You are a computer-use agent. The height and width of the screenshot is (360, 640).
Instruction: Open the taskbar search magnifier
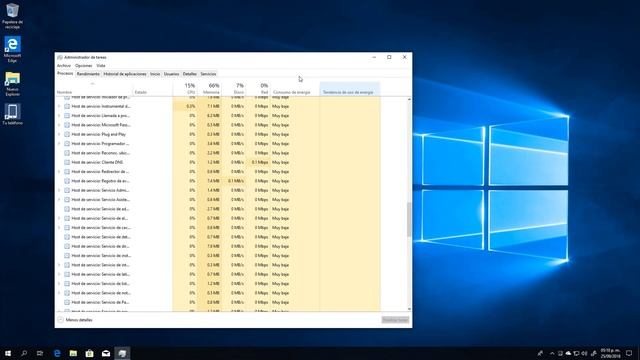[24, 353]
